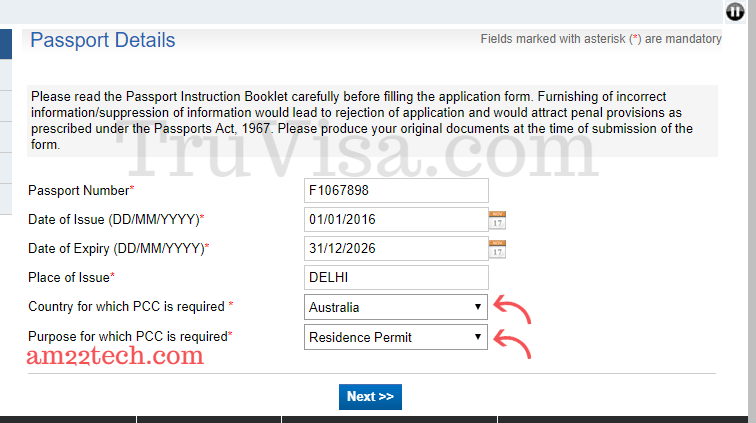This screenshot has height=423, width=756.
Task: Click the Place of Issue label
Action: [70, 277]
